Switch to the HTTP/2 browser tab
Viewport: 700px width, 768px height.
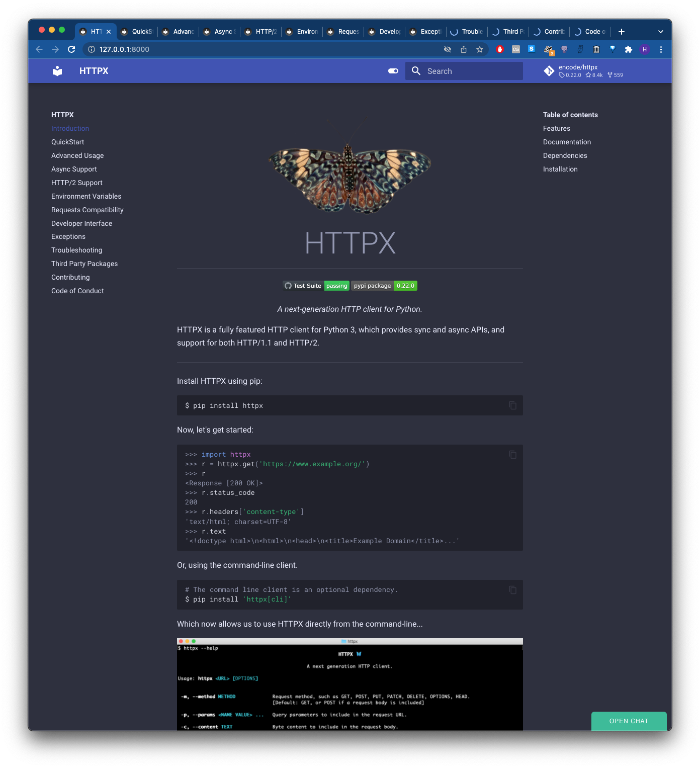[x=261, y=32]
